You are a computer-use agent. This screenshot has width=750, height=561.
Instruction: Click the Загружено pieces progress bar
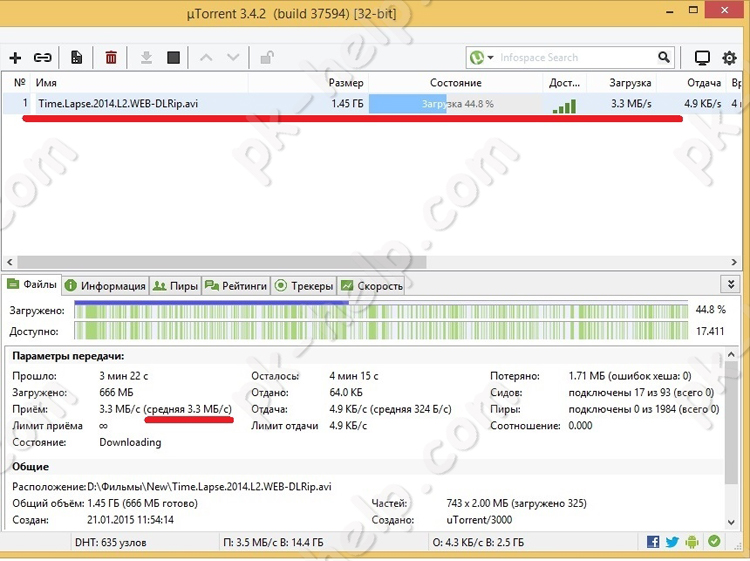tap(381, 310)
